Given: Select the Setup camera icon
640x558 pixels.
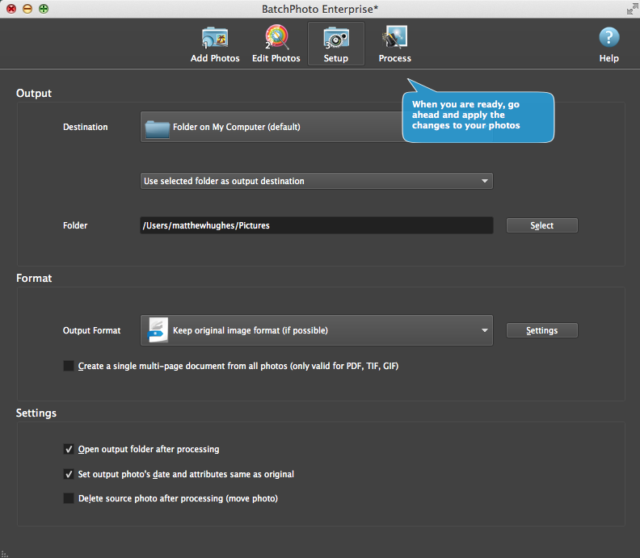Looking at the screenshot, I should [336, 39].
